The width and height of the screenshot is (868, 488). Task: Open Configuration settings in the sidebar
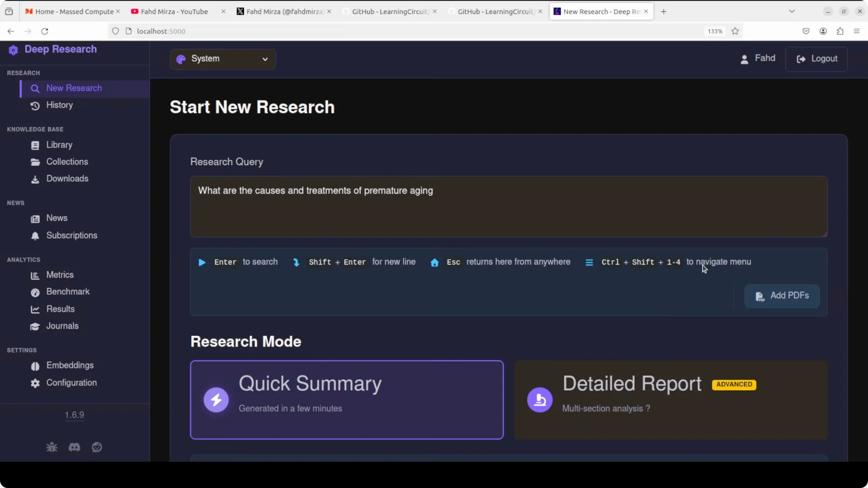pos(85,383)
